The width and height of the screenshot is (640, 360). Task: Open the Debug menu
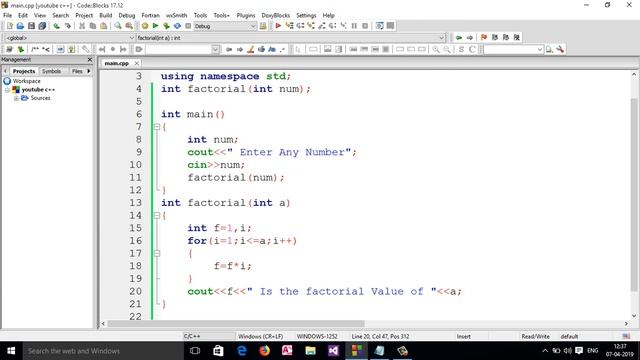pyautogui.click(x=127, y=15)
